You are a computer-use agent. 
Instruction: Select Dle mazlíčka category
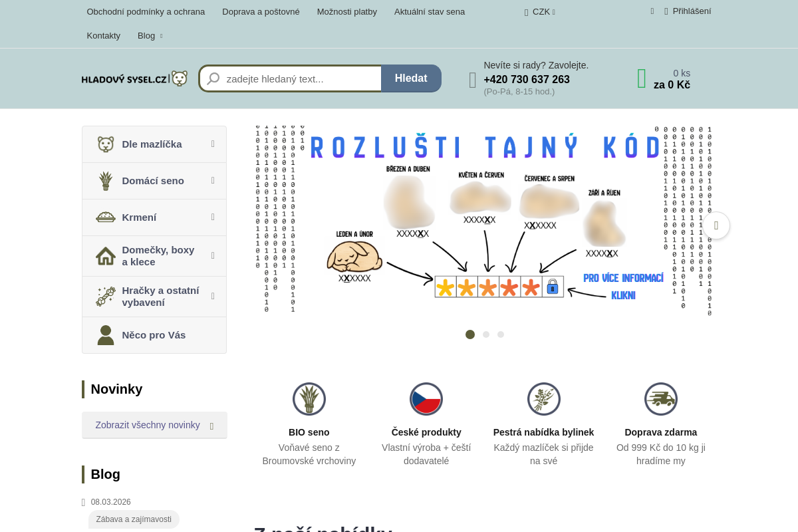point(154,144)
